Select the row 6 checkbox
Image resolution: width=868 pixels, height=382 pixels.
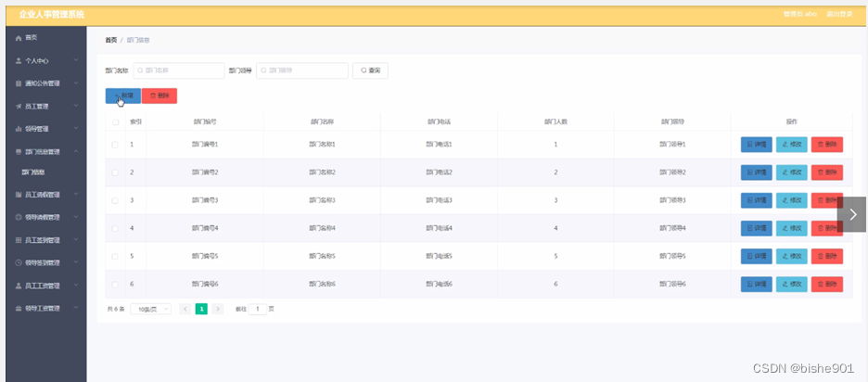pyautogui.click(x=115, y=284)
